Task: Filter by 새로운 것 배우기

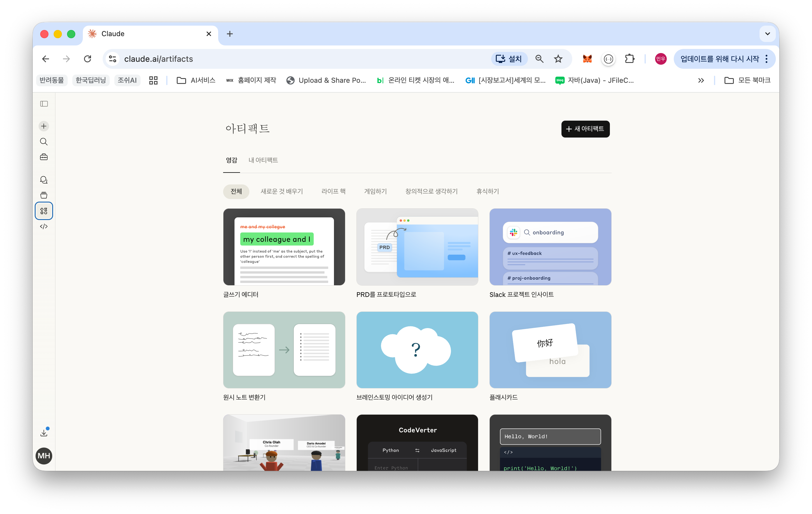Action: click(x=281, y=191)
